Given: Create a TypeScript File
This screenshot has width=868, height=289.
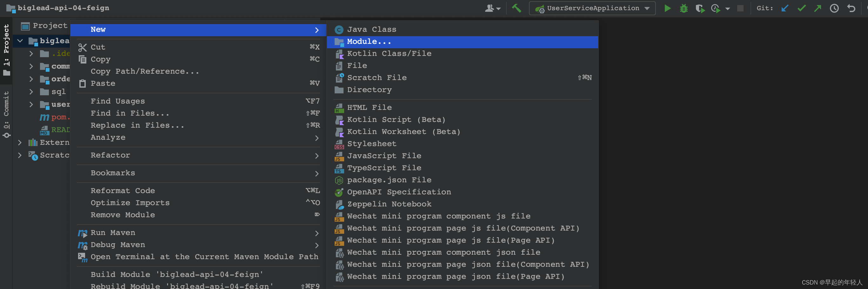Looking at the screenshot, I should pyautogui.click(x=462, y=168).
